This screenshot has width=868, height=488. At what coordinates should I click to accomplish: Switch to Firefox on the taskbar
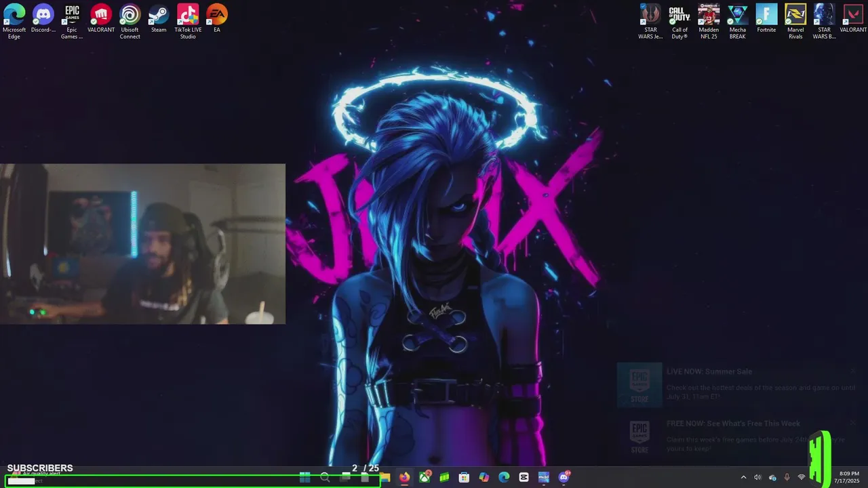[x=405, y=478]
